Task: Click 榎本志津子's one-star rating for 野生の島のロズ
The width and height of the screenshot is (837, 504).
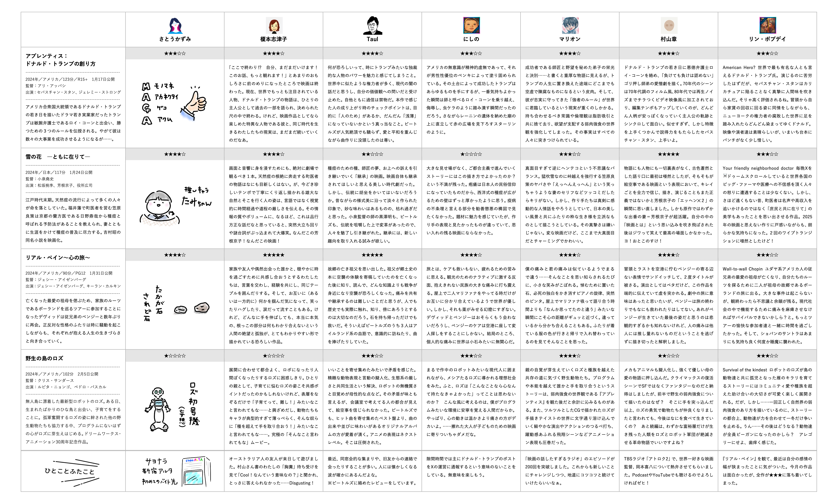Action: click(274, 356)
